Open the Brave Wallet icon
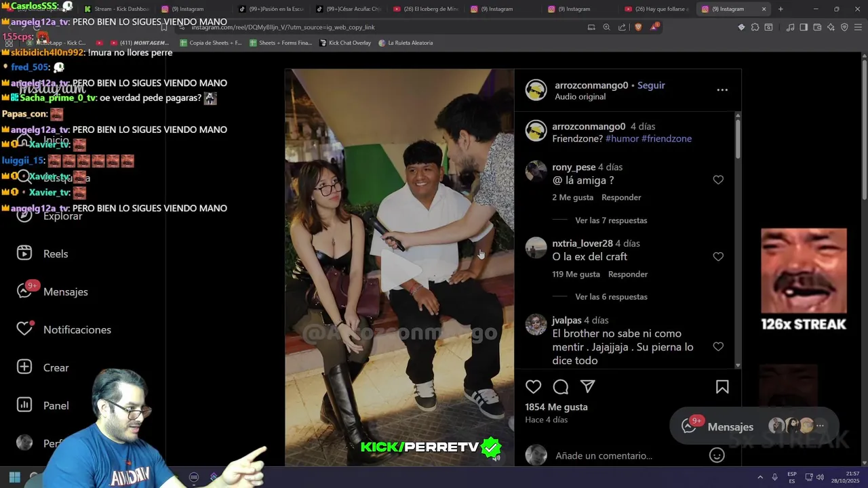 coord(817,27)
